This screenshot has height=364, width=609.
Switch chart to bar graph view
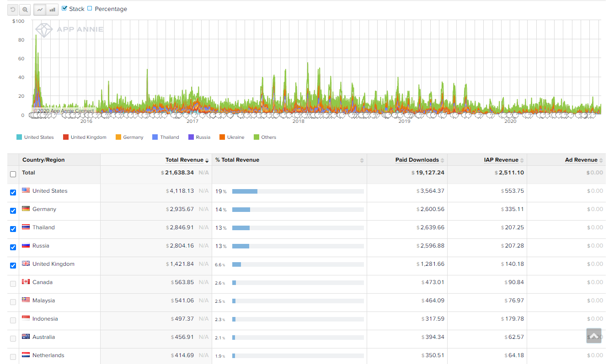[52, 9]
